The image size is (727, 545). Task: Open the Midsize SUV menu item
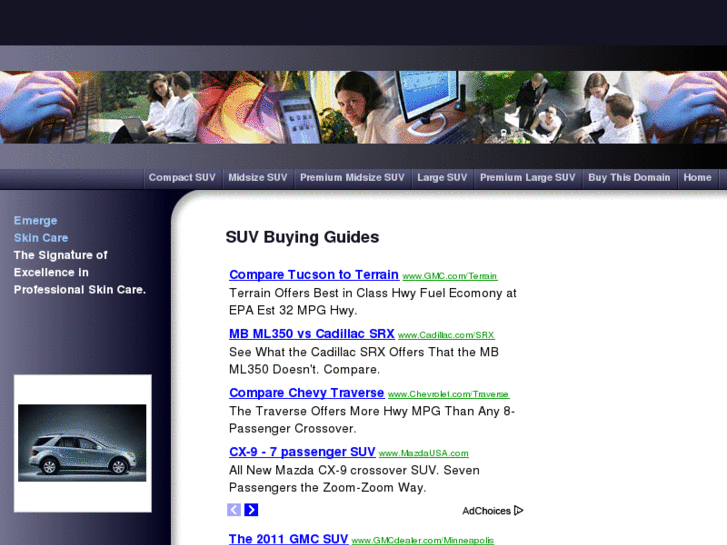[258, 178]
